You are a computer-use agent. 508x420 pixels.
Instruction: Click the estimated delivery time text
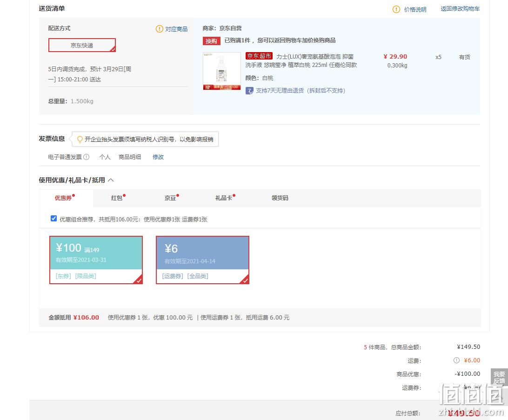[90, 74]
